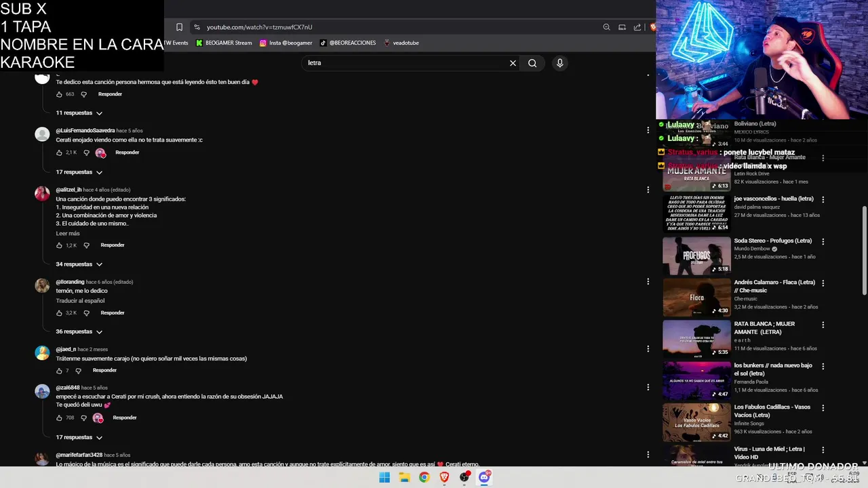The width and height of the screenshot is (868, 488).
Task: Expand the 17 respuestas under LuisFernandoSaavedra
Action: (x=79, y=172)
